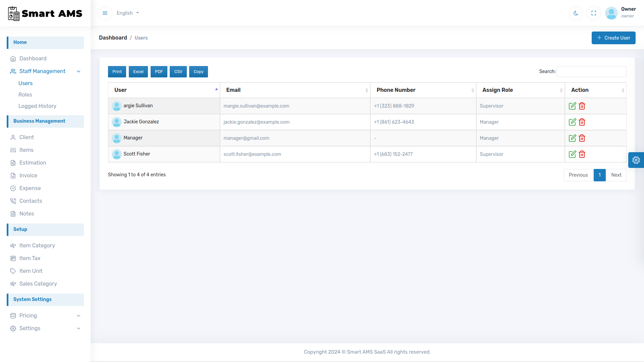Open the Dashboard menu item
This screenshot has width=644, height=362.
tap(32, 58)
